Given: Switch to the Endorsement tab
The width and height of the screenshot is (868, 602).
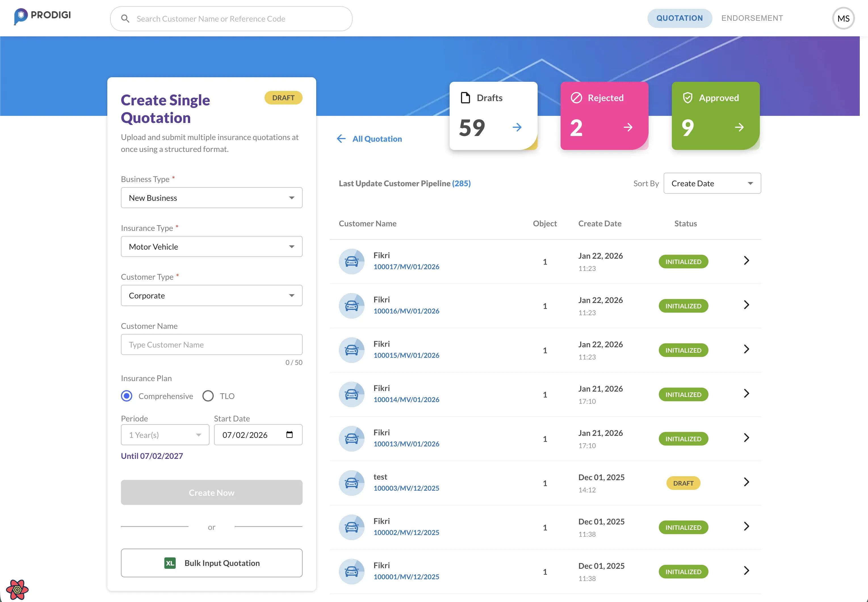Looking at the screenshot, I should tap(752, 18).
